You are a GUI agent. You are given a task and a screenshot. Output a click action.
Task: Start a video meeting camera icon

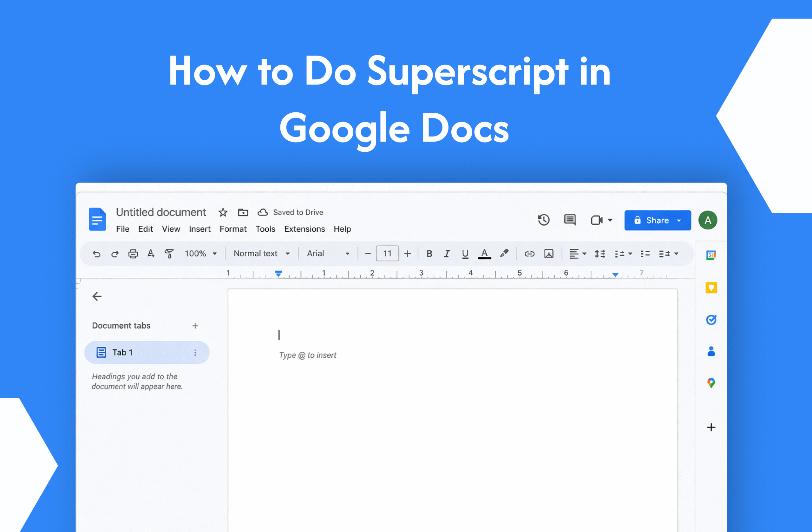[597, 220]
